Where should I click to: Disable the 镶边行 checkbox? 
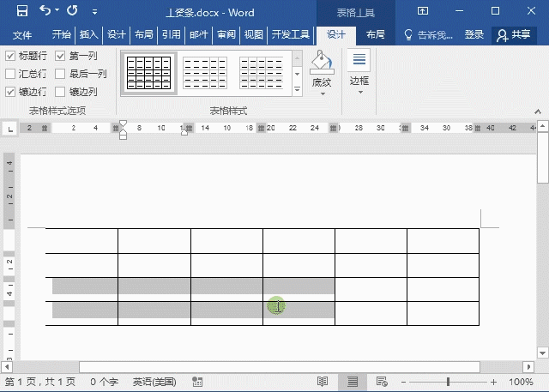(10, 92)
